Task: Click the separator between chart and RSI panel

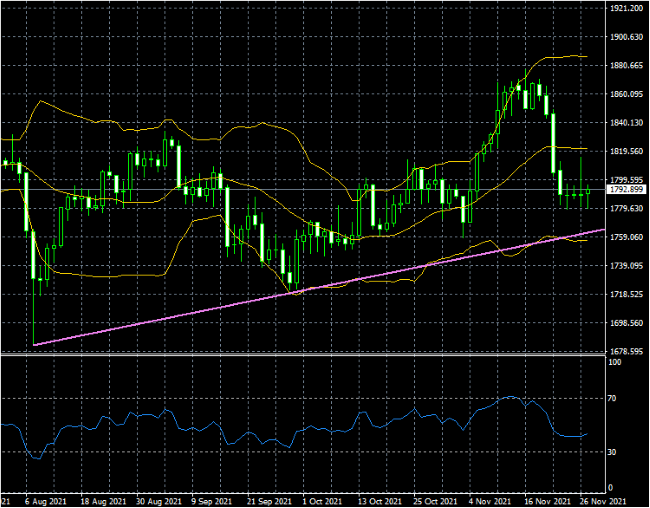Action: coord(303,355)
